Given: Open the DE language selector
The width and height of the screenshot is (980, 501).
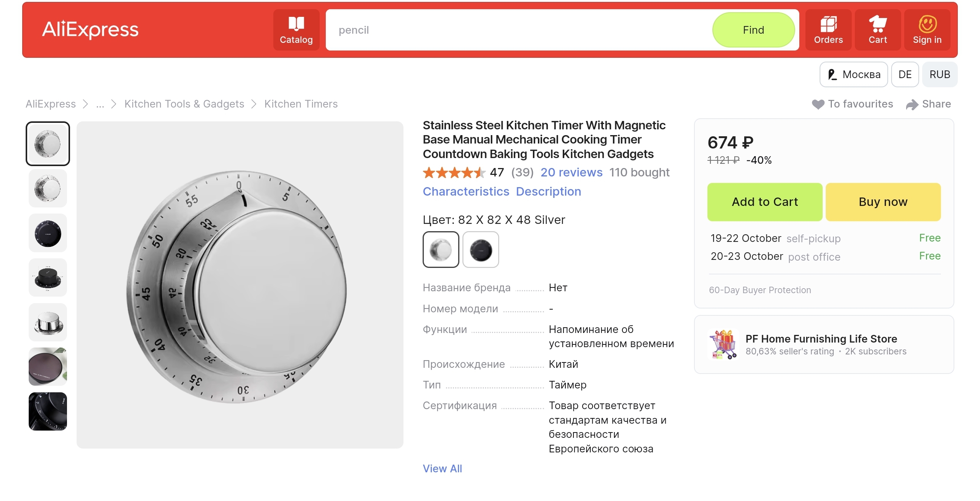Looking at the screenshot, I should coord(905,75).
